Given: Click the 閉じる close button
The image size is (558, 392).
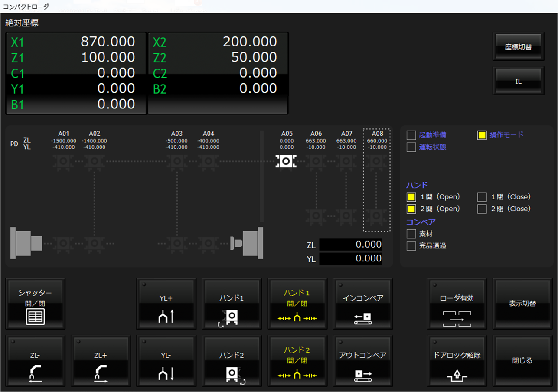Looking at the screenshot, I should click(522, 361).
